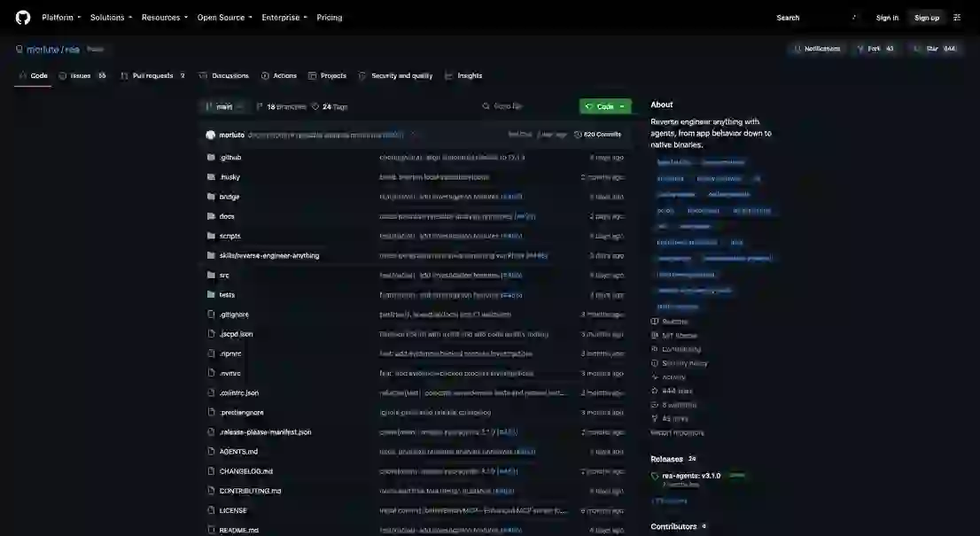The height and width of the screenshot is (536, 980).
Task: Click the watching eye icon in About
Action: pos(655,405)
